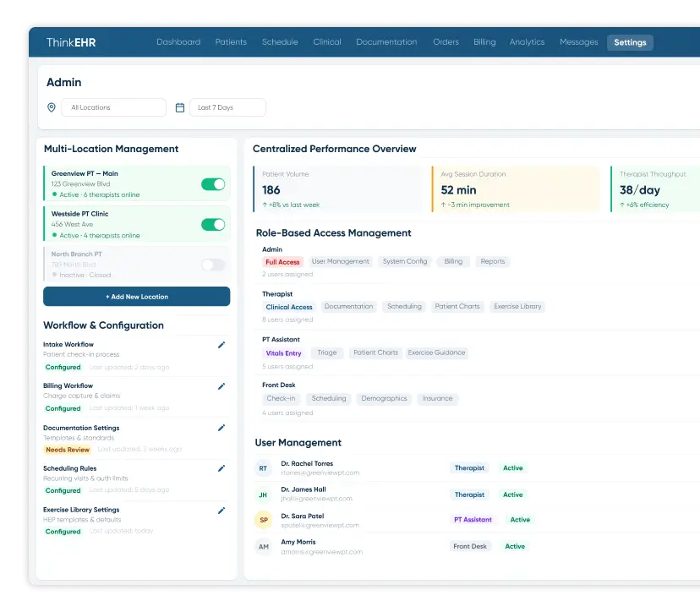Screen dimensions: 700x612
Task: Click the Exercise Guidance permission tag
Action: [436, 352]
